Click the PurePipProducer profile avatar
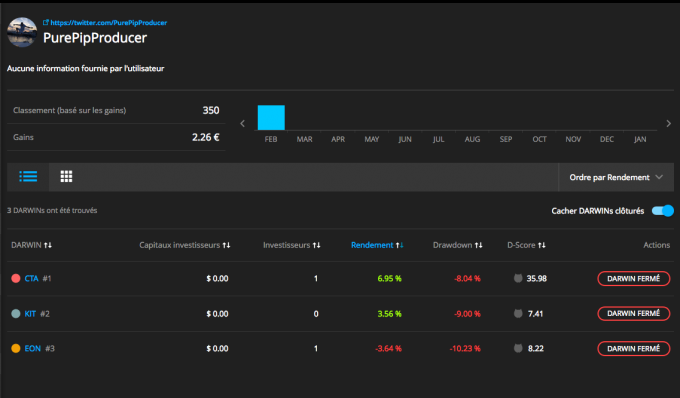The image size is (680, 398). [x=22, y=32]
